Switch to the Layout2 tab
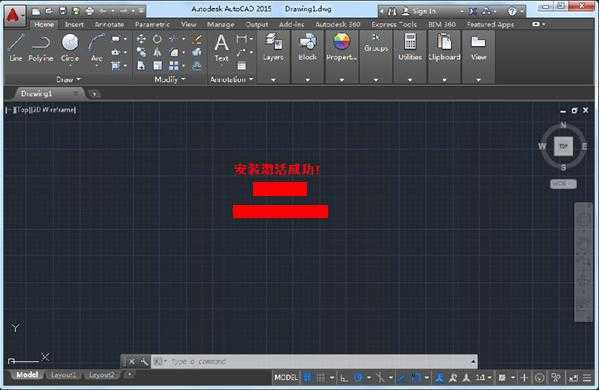 (x=101, y=375)
